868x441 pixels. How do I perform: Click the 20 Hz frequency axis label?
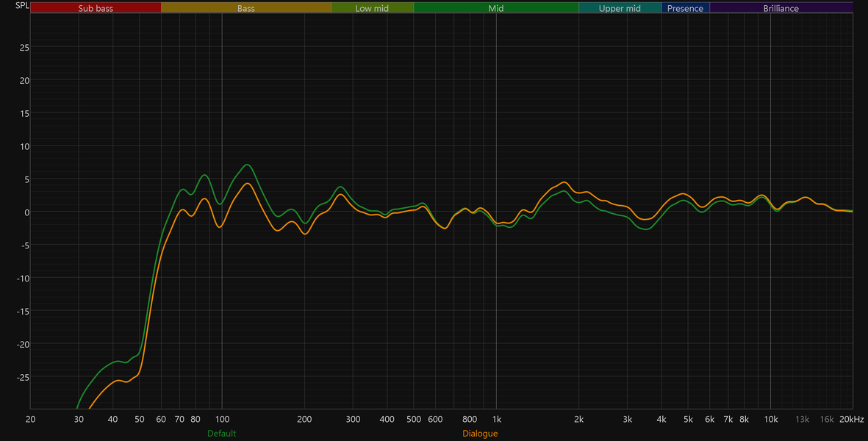click(x=30, y=420)
